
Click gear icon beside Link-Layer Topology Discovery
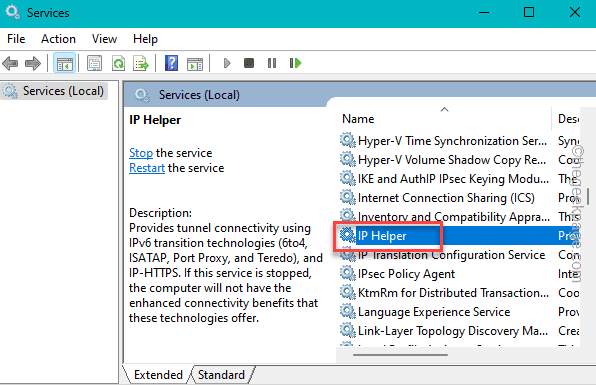(x=347, y=330)
